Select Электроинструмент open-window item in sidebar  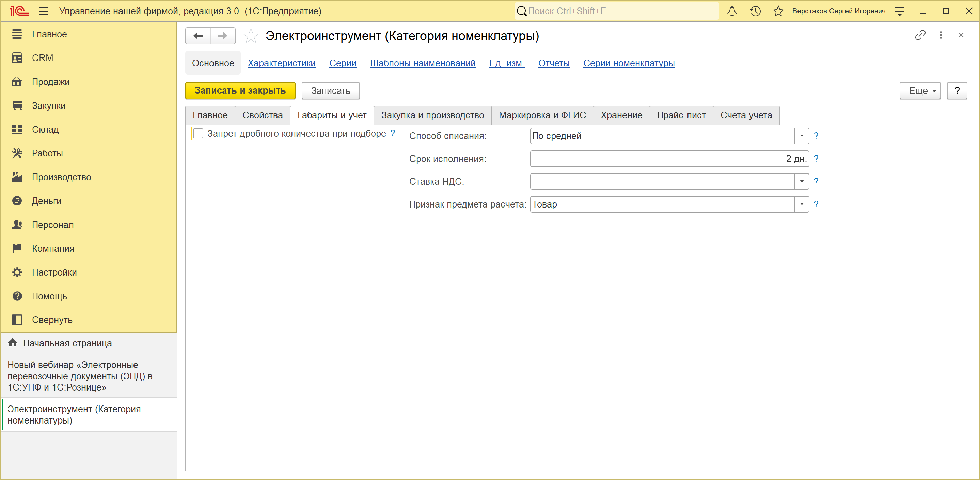pyautogui.click(x=89, y=415)
